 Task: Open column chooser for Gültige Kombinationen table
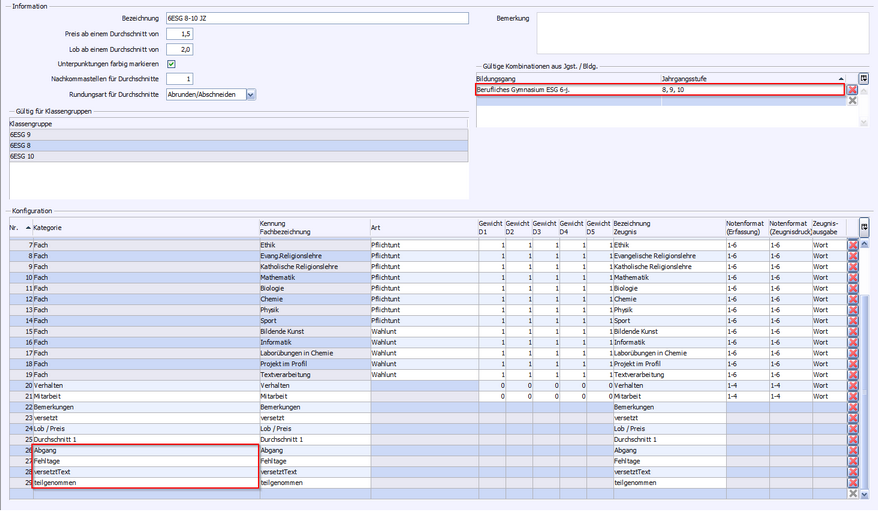pyautogui.click(x=864, y=78)
